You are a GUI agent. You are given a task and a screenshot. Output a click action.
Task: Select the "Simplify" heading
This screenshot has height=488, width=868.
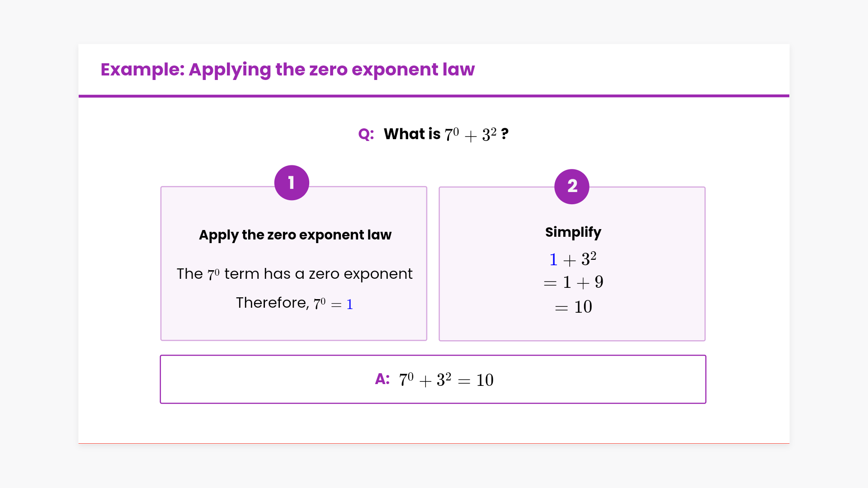pos(573,232)
